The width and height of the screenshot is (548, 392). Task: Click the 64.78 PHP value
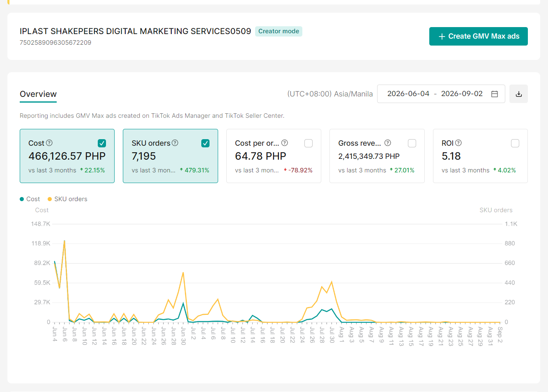point(260,156)
